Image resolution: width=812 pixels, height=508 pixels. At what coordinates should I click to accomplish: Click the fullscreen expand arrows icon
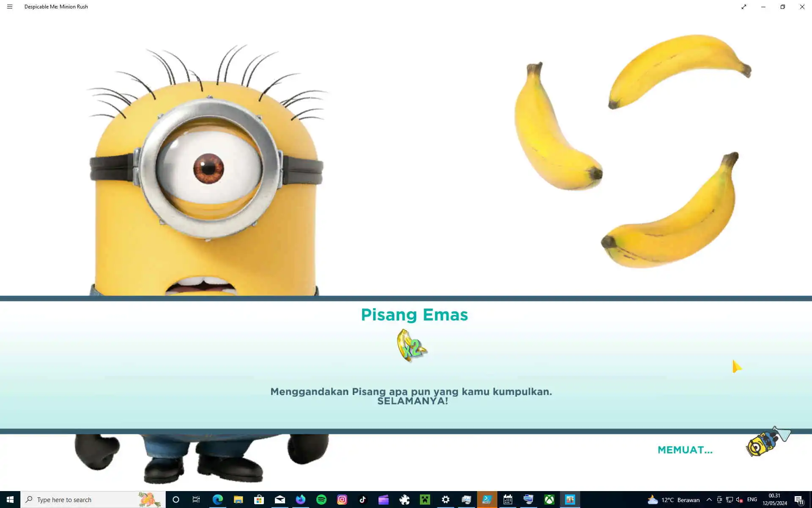(x=744, y=7)
